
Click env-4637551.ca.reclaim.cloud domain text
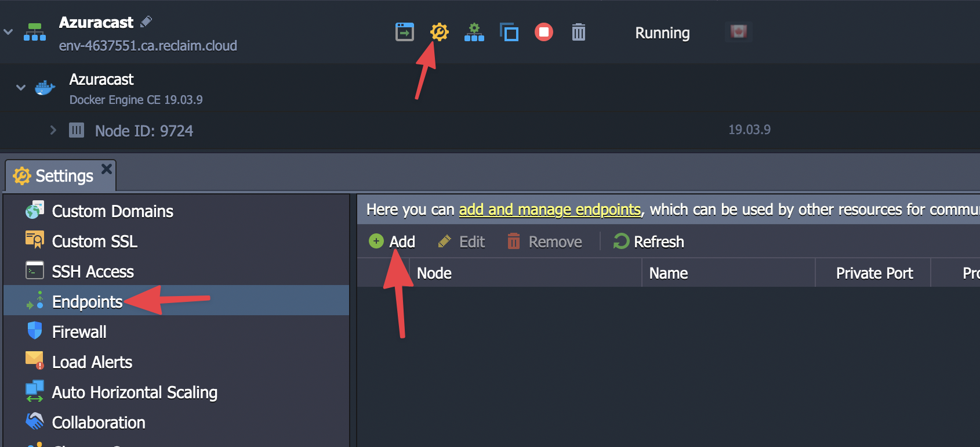[x=148, y=46]
